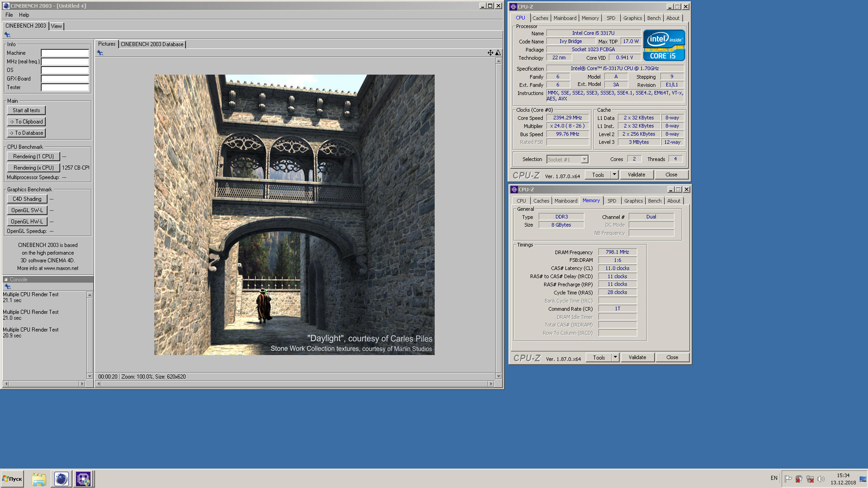Click the pin icon below the CINEBENCH 2003 tab
The height and width of the screenshot is (488, 868).
pyautogui.click(x=7, y=35)
